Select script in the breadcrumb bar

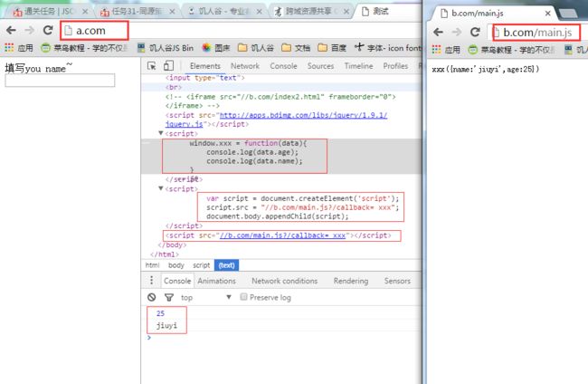(202, 265)
